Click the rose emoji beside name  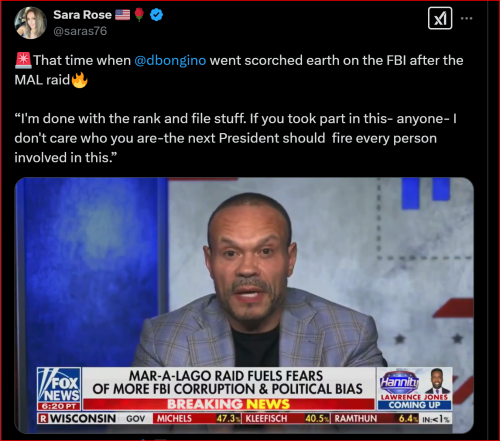coord(139,15)
